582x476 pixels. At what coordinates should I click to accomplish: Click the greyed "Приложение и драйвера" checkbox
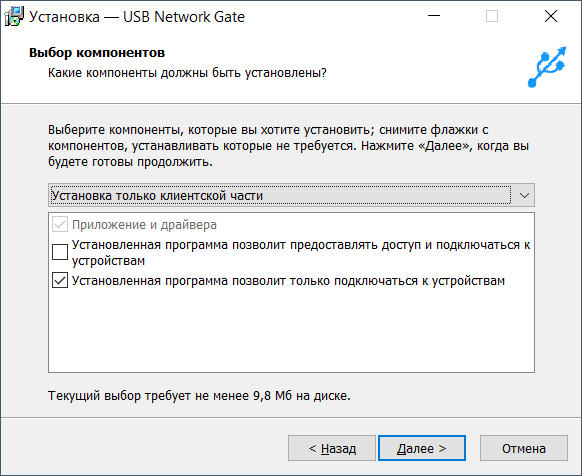(60, 225)
